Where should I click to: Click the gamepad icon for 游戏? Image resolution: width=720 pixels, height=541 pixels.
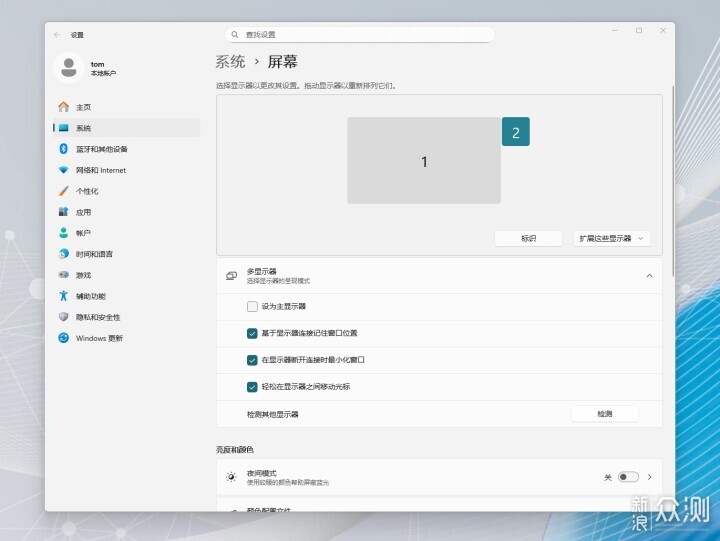point(63,275)
